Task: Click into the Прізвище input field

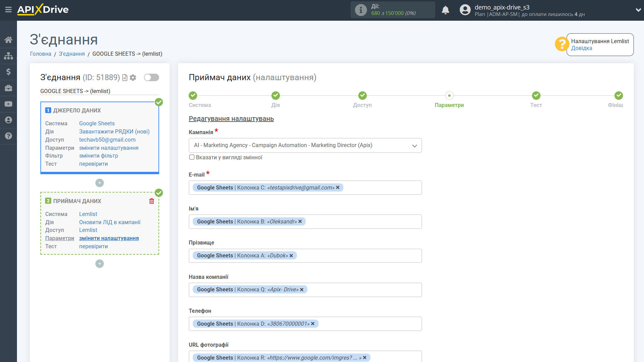Action: point(305,256)
